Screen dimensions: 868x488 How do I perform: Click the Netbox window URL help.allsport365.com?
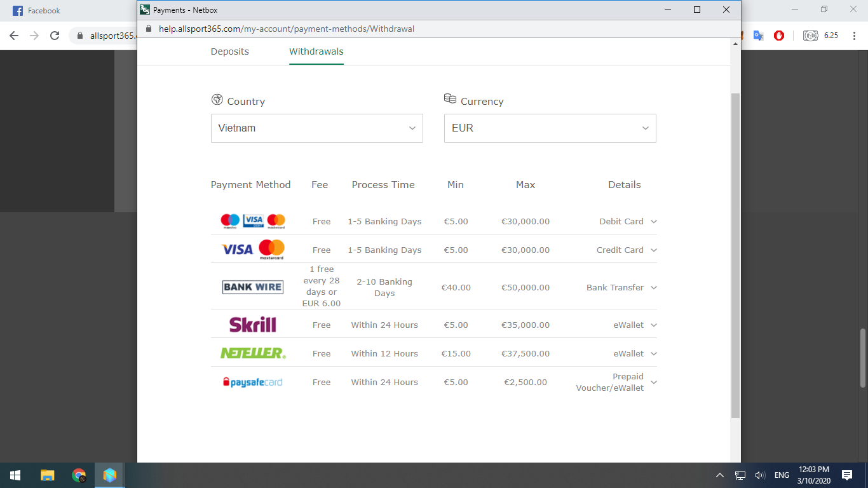click(287, 29)
